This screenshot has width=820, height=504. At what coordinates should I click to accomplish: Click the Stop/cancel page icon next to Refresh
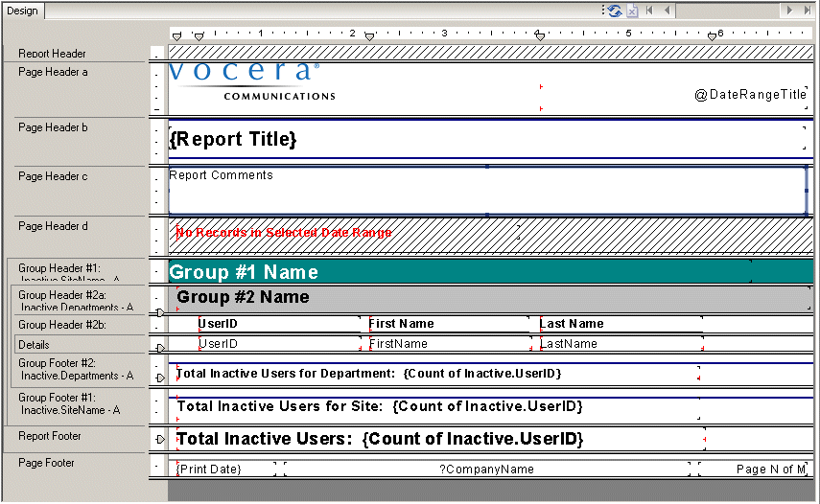(x=632, y=11)
